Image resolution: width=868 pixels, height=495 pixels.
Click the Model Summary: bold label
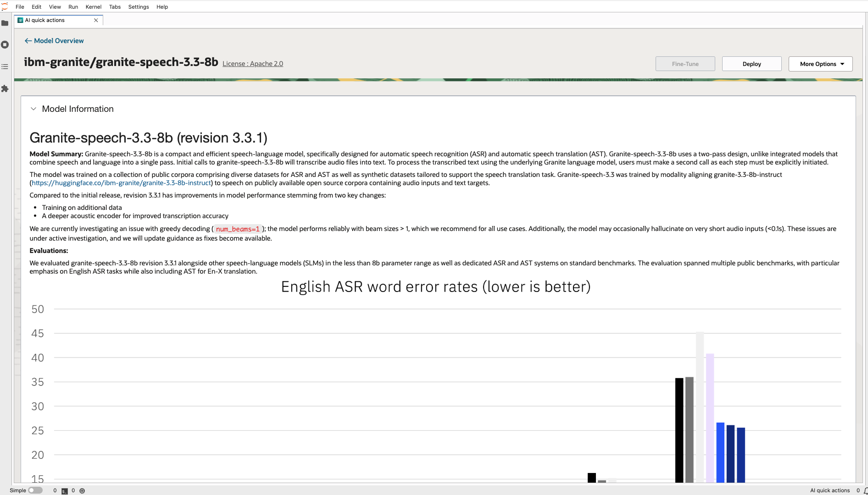(x=56, y=154)
